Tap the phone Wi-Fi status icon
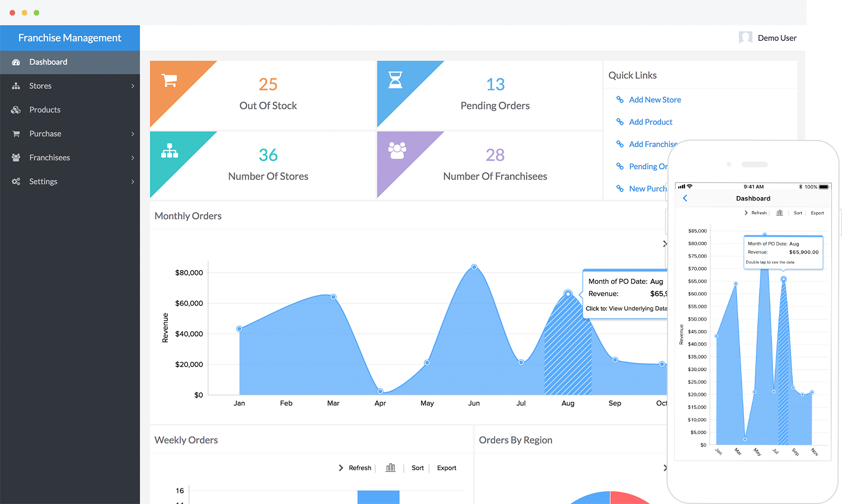The image size is (842, 504). [x=690, y=186]
